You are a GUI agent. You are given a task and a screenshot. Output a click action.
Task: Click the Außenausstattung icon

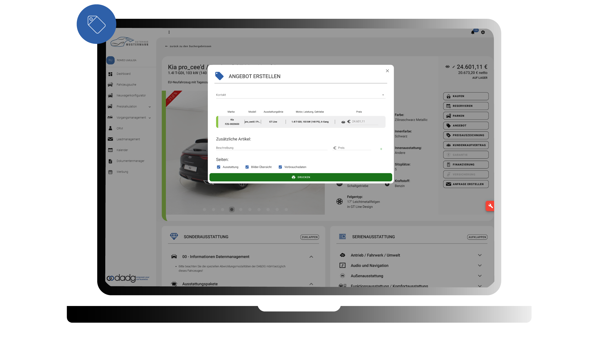coord(342,276)
